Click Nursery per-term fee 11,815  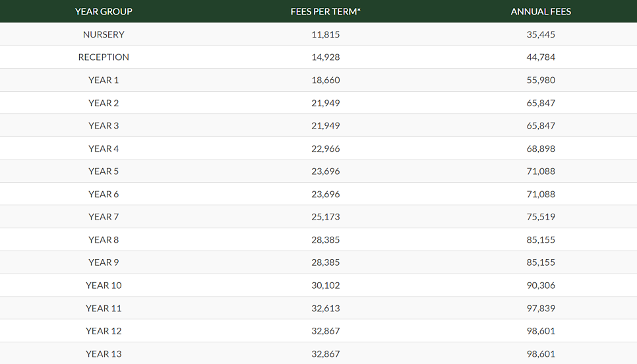(325, 34)
